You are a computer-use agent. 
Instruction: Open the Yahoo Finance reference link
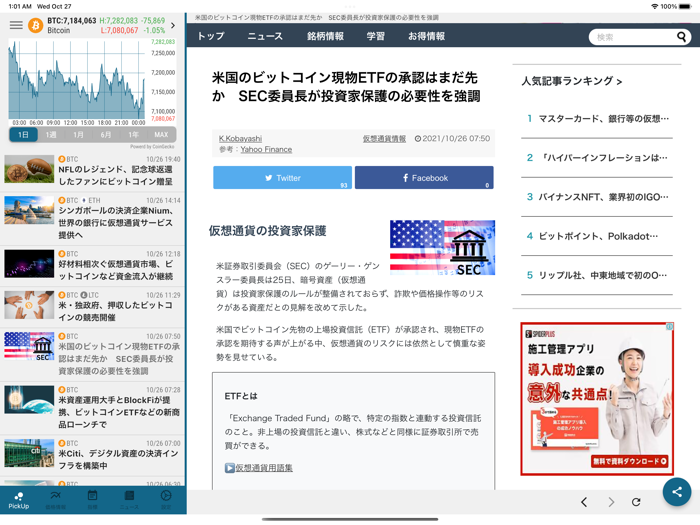pyautogui.click(x=266, y=149)
